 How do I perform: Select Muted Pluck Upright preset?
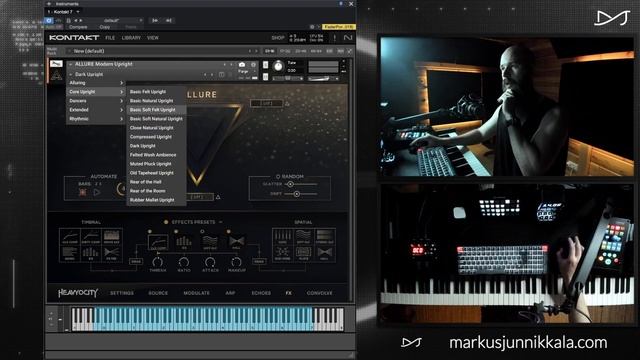click(x=156, y=164)
